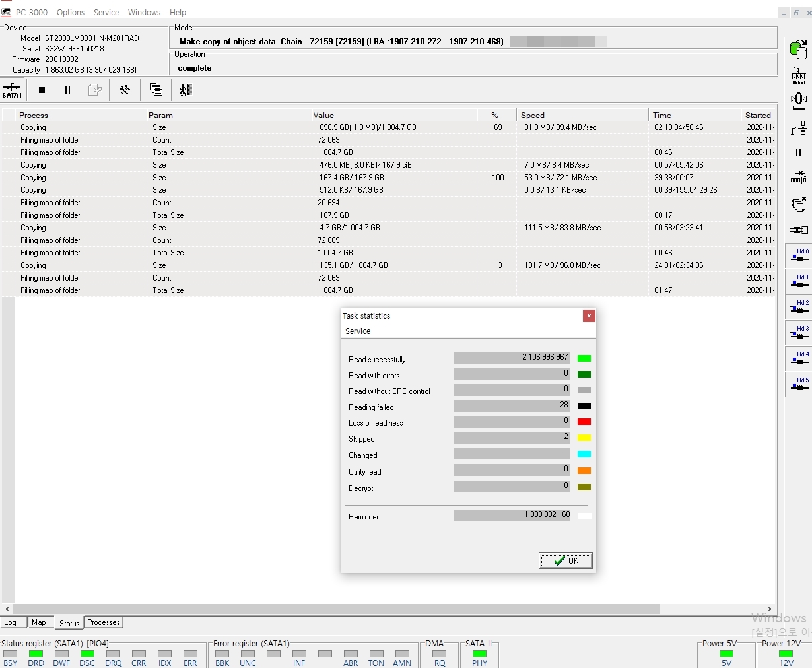Click the cascaded windows toolbar icon

[x=156, y=90]
